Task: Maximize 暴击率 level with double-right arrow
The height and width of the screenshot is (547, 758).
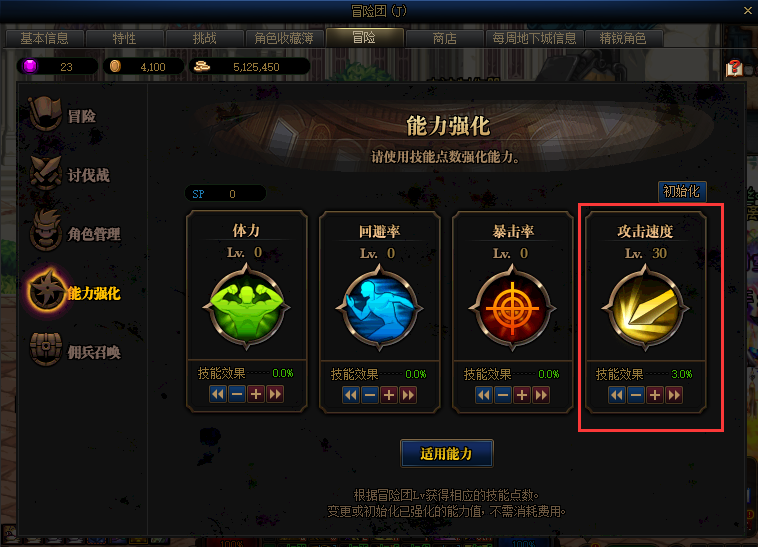Action: 541,395
